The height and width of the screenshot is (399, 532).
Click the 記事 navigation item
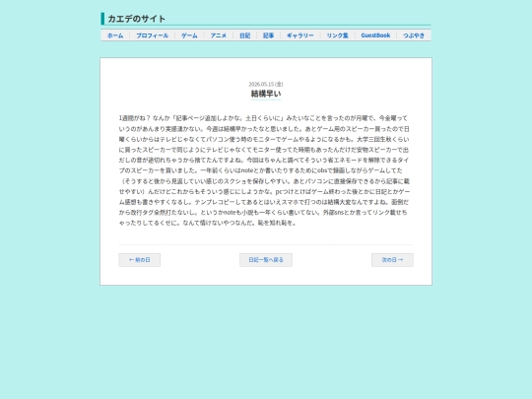pos(268,35)
